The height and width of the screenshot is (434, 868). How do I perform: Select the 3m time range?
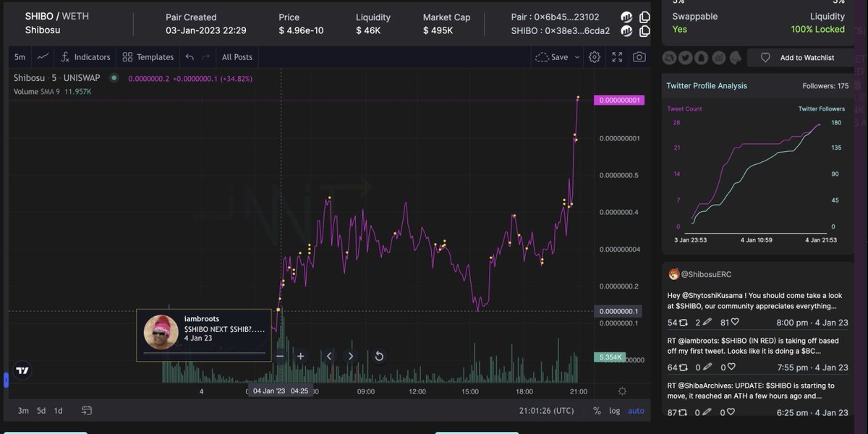(23, 411)
